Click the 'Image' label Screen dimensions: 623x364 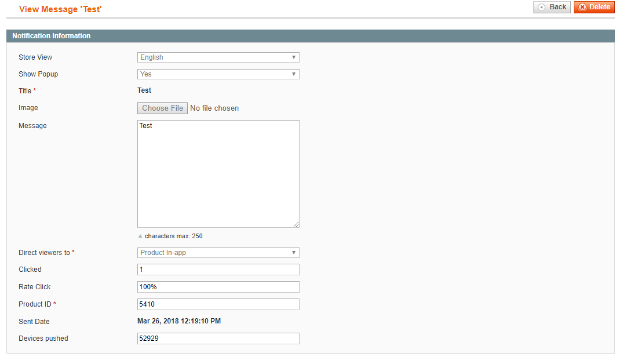(x=28, y=108)
